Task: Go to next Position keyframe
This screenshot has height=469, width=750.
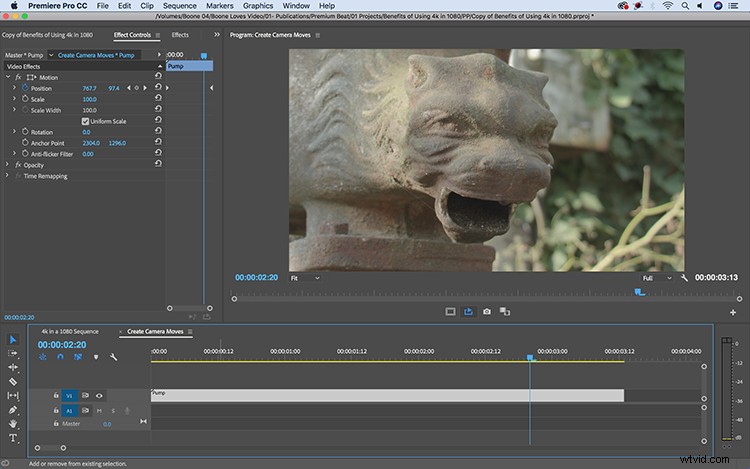Action: pyautogui.click(x=145, y=88)
